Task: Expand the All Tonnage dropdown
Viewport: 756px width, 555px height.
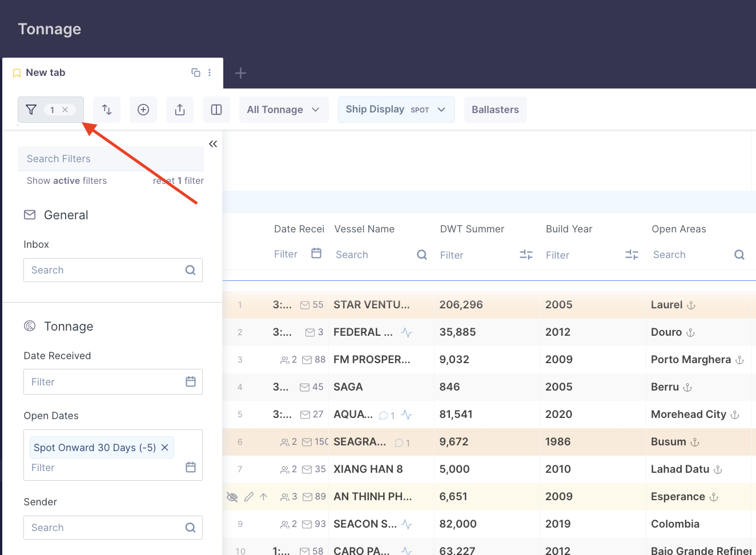Action: pyautogui.click(x=283, y=110)
